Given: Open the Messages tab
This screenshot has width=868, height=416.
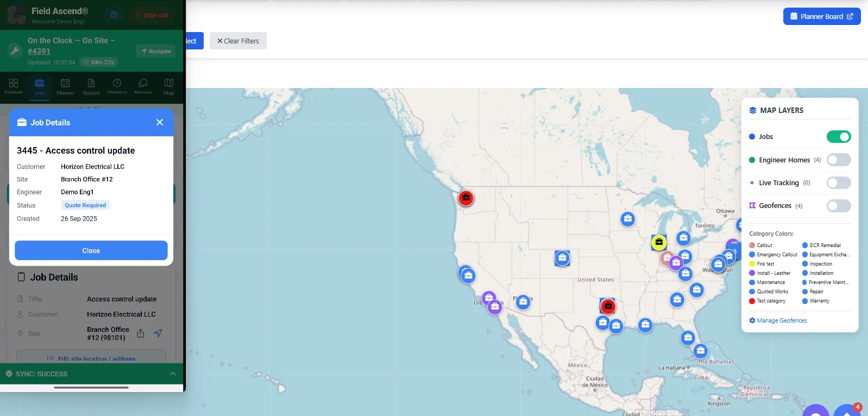Looking at the screenshot, I should point(143,86).
